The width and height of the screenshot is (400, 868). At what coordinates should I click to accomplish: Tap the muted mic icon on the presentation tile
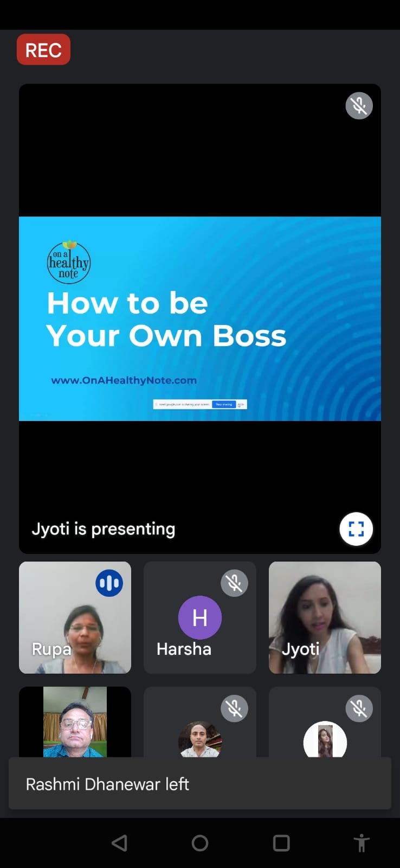coord(359,106)
